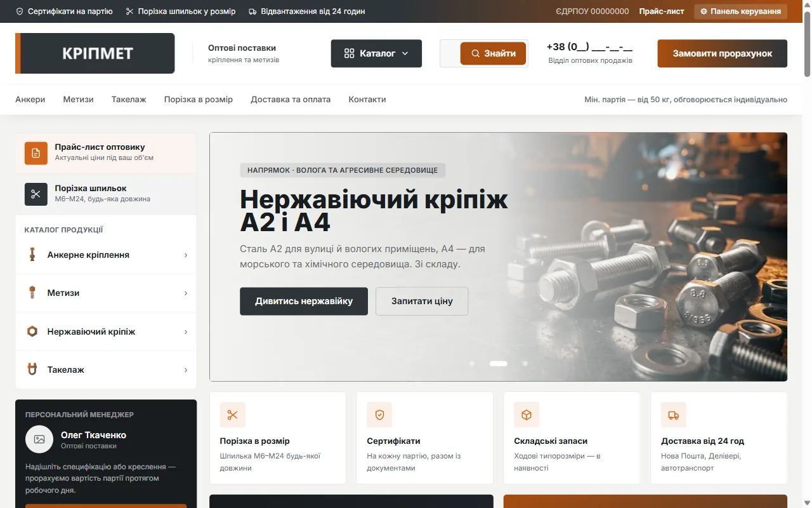Click the truck icon beside Відвантаження від 24 годин
This screenshot has width=812, height=508.
pos(252,11)
